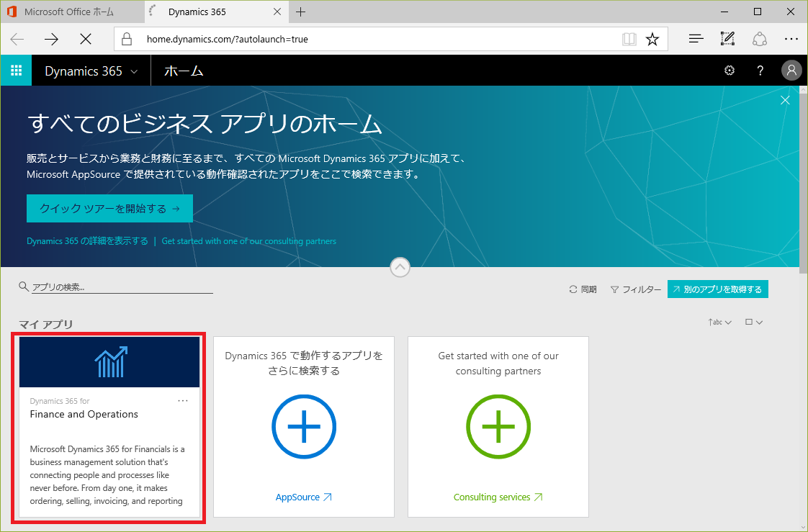Click the アプリの検索 search field
808x532 pixels.
click(122, 287)
